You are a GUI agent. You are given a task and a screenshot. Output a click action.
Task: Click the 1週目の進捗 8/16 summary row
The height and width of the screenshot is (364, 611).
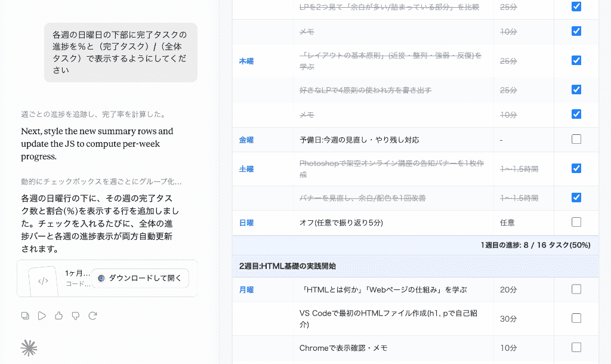click(415, 245)
